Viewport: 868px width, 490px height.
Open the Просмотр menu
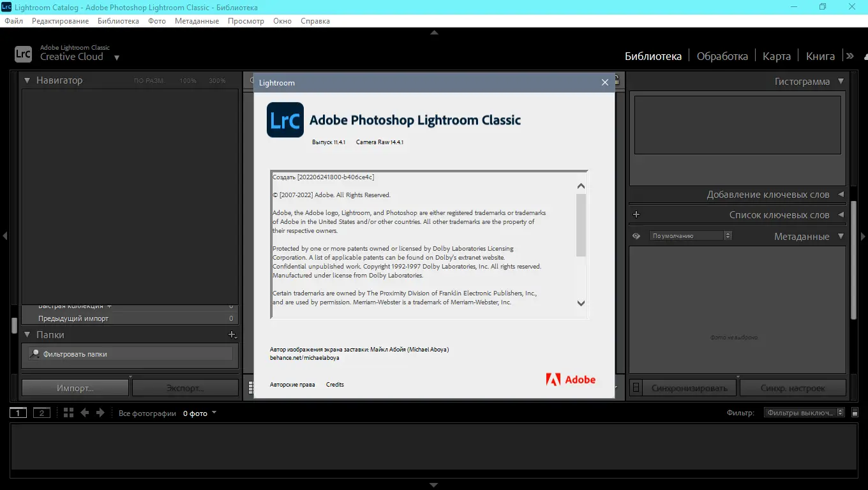tap(246, 21)
